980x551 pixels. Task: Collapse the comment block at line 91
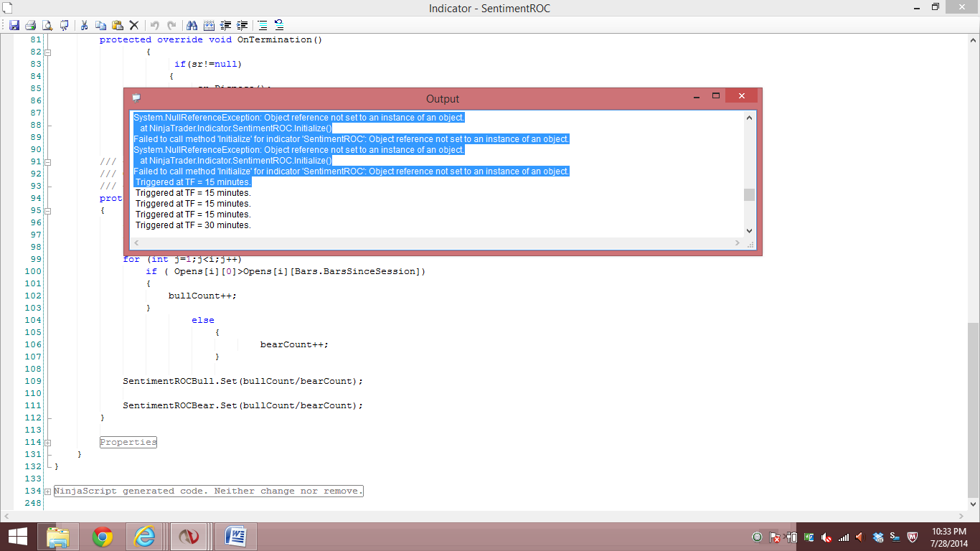tap(48, 162)
